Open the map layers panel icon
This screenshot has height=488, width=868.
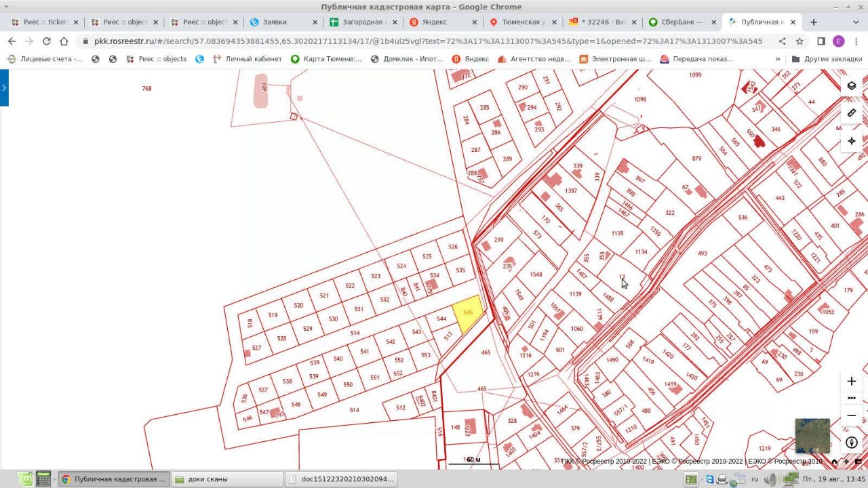click(852, 85)
